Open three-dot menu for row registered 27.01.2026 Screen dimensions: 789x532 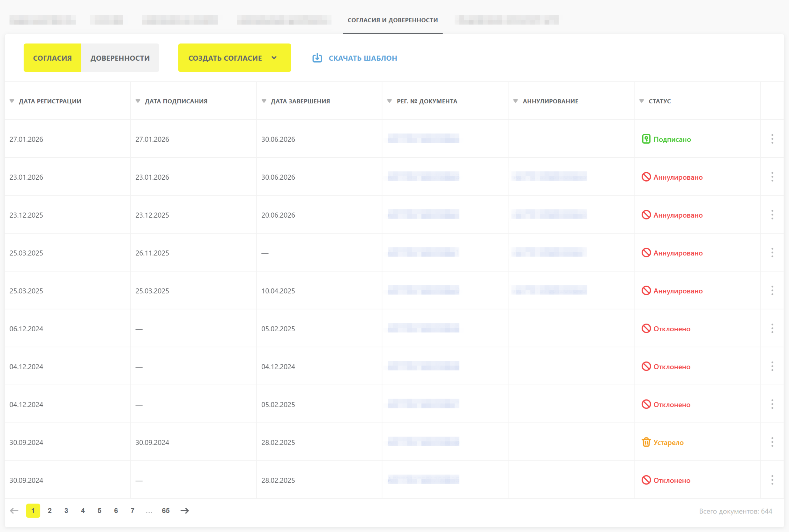click(772, 139)
